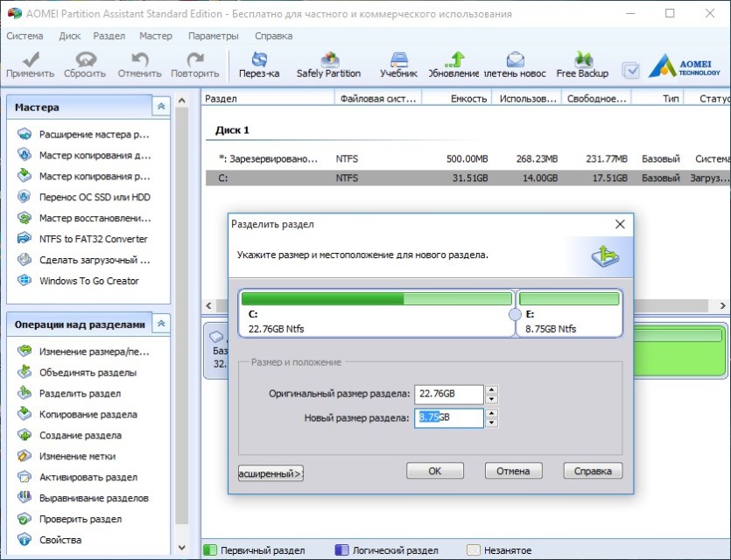Image resolution: width=731 pixels, height=560 pixels.
Task: Click the Применить (Apply) toolbar icon
Action: click(31, 65)
